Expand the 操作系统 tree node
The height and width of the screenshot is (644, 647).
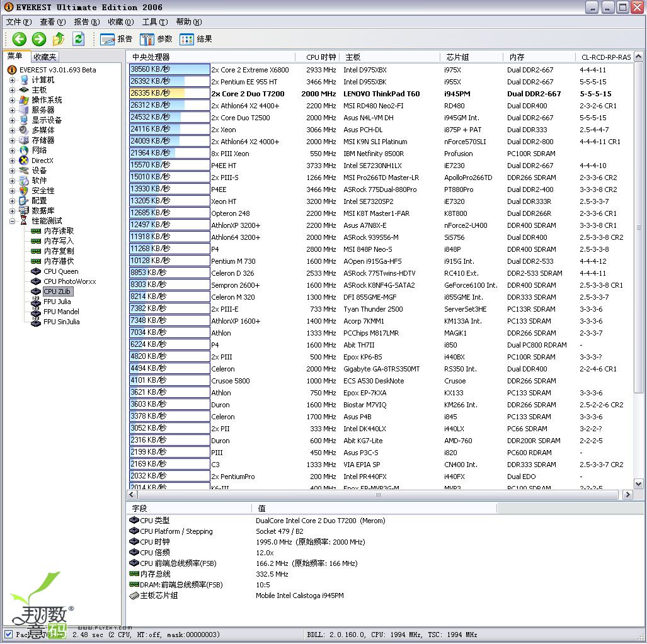12,100
